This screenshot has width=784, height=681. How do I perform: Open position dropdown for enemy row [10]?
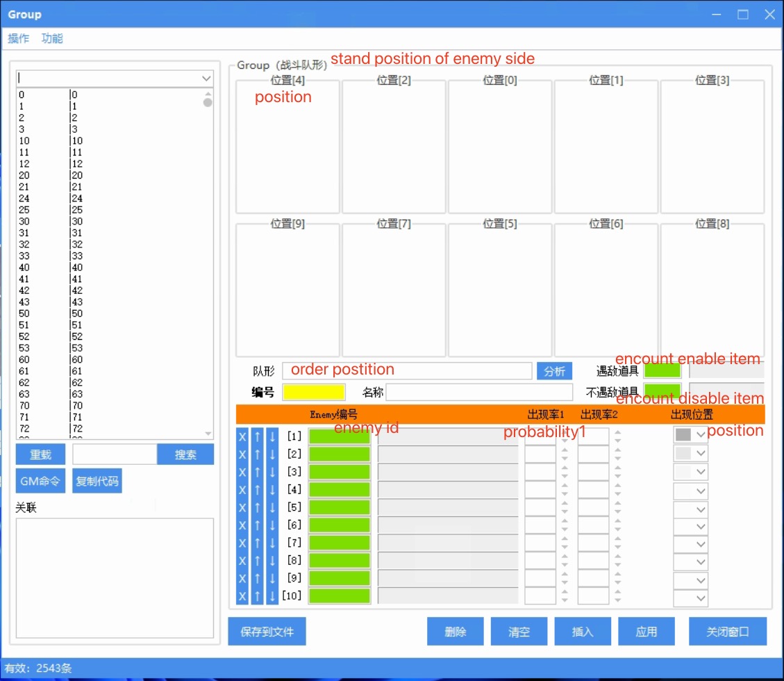701,598
